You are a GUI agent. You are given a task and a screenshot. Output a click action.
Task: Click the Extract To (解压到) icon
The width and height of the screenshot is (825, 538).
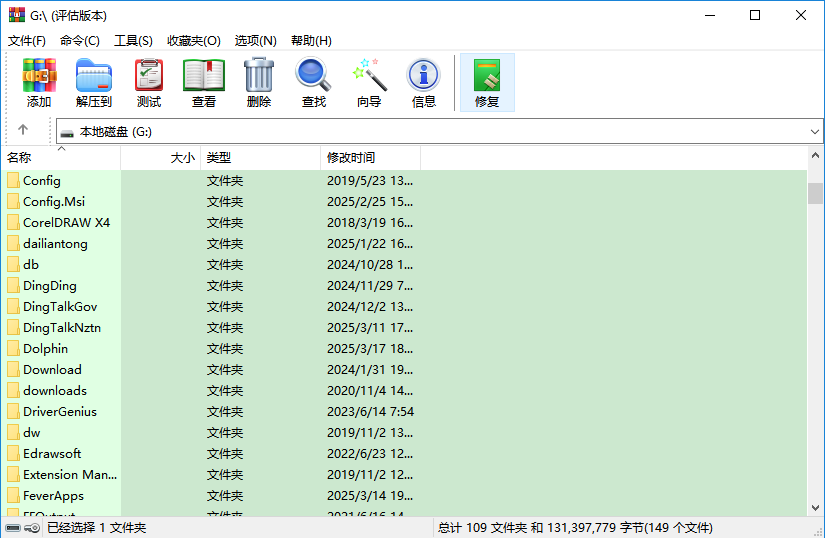(x=94, y=82)
